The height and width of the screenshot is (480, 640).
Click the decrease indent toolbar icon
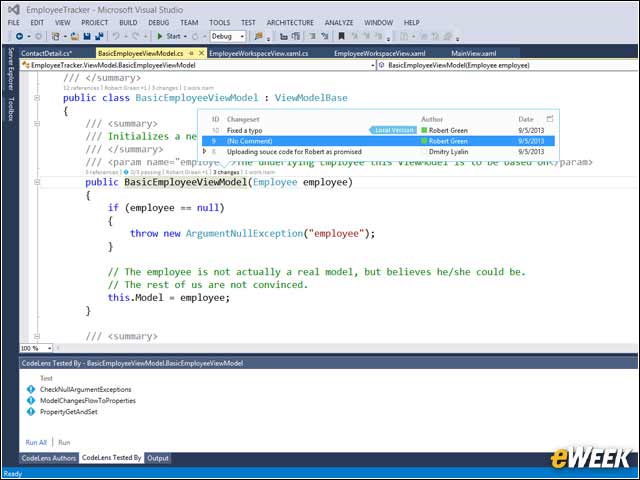pyautogui.click(x=284, y=36)
